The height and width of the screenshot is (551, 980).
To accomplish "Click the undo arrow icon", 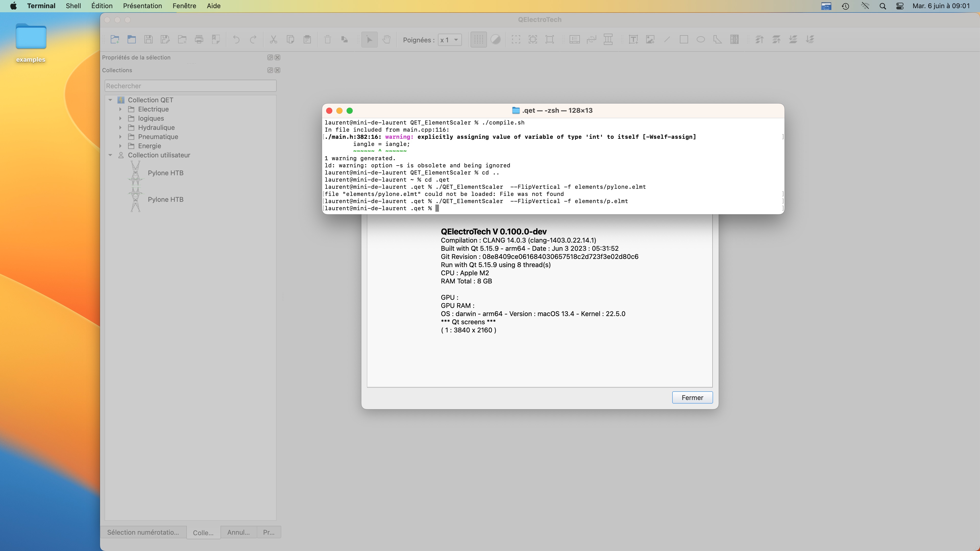I will coord(236,39).
